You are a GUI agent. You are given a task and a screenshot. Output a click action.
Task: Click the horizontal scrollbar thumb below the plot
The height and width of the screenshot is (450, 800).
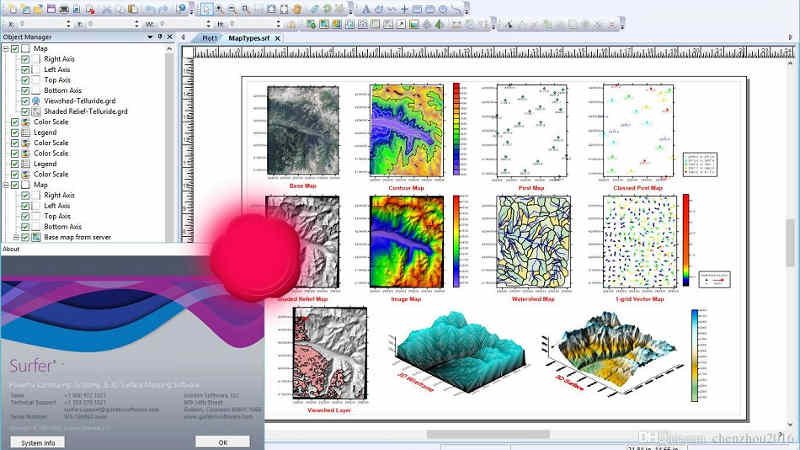(488, 434)
